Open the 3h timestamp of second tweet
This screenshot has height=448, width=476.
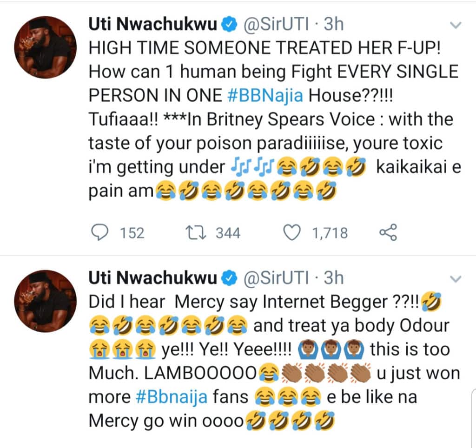coord(334,278)
